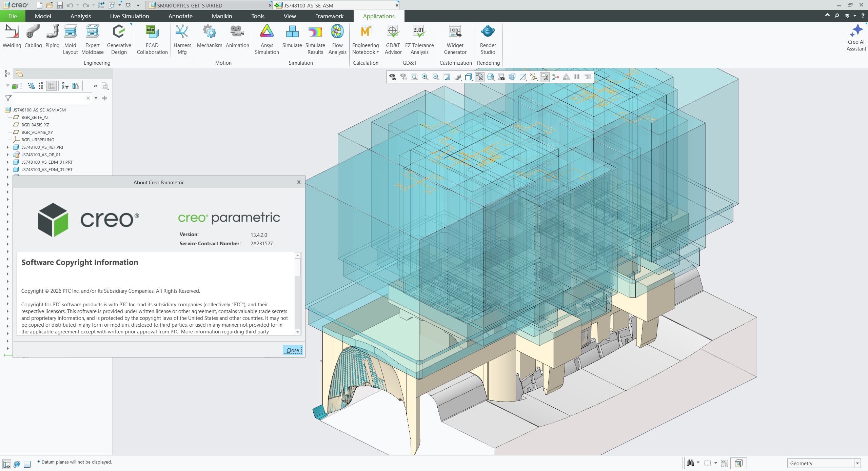
Task: Open EZ Tolerance Analysis
Action: pos(419,40)
